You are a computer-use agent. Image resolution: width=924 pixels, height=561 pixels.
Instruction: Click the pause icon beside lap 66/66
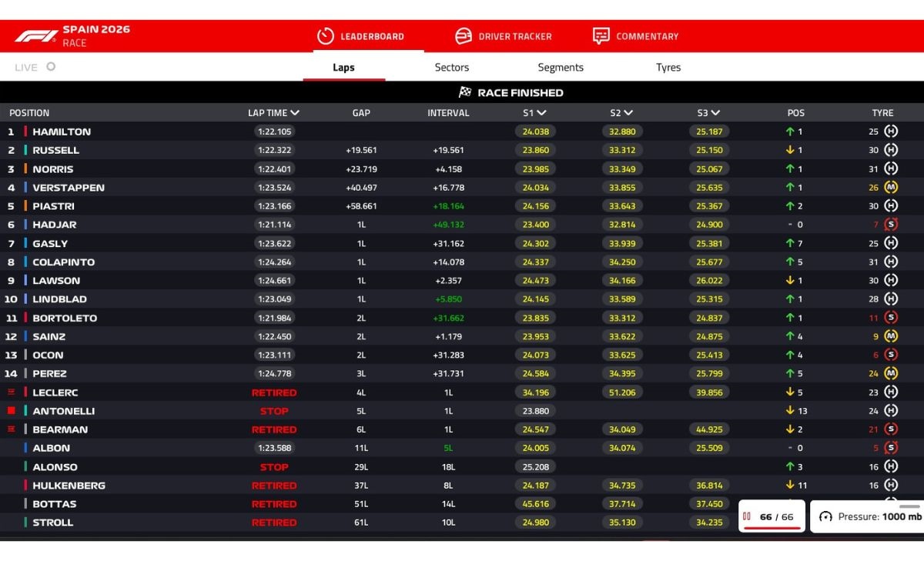(747, 516)
